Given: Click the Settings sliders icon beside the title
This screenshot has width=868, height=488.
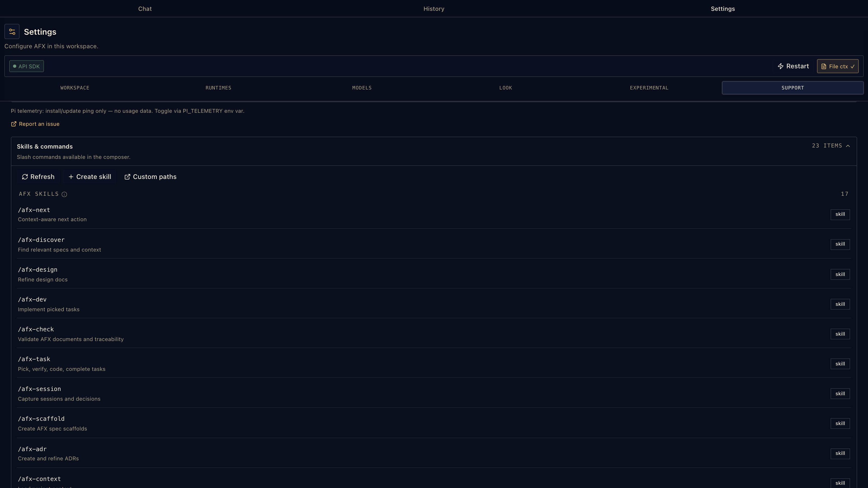Looking at the screenshot, I should (x=12, y=32).
